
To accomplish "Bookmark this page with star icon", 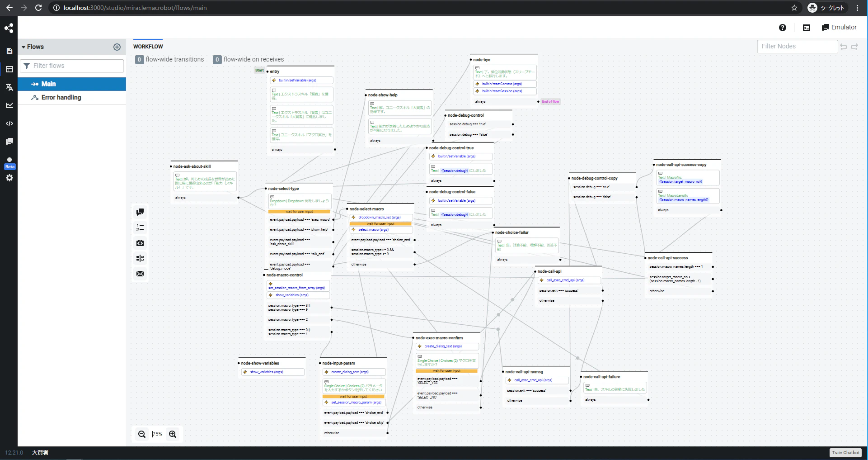I will [x=794, y=8].
